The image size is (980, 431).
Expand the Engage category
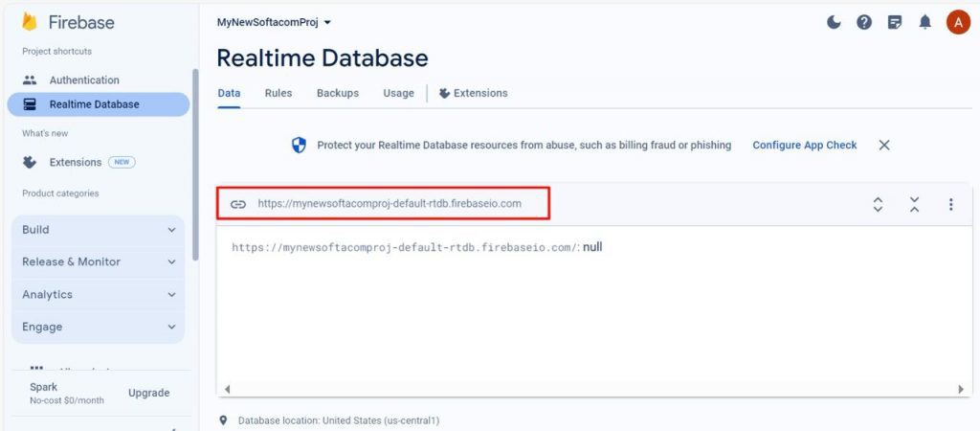click(99, 328)
